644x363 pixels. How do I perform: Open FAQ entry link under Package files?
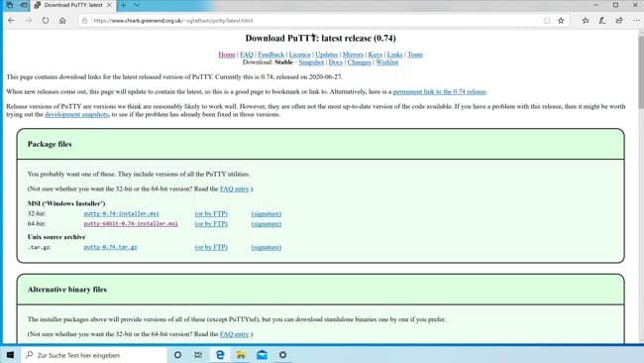[x=235, y=189]
